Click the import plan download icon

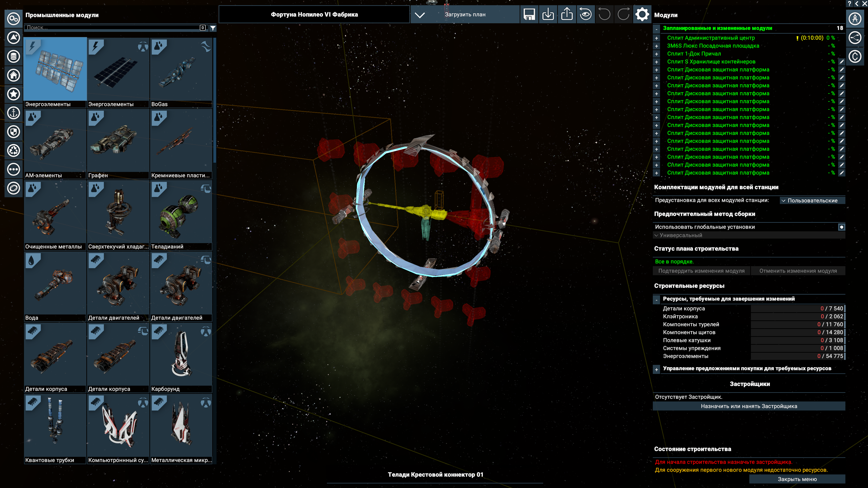548,14
